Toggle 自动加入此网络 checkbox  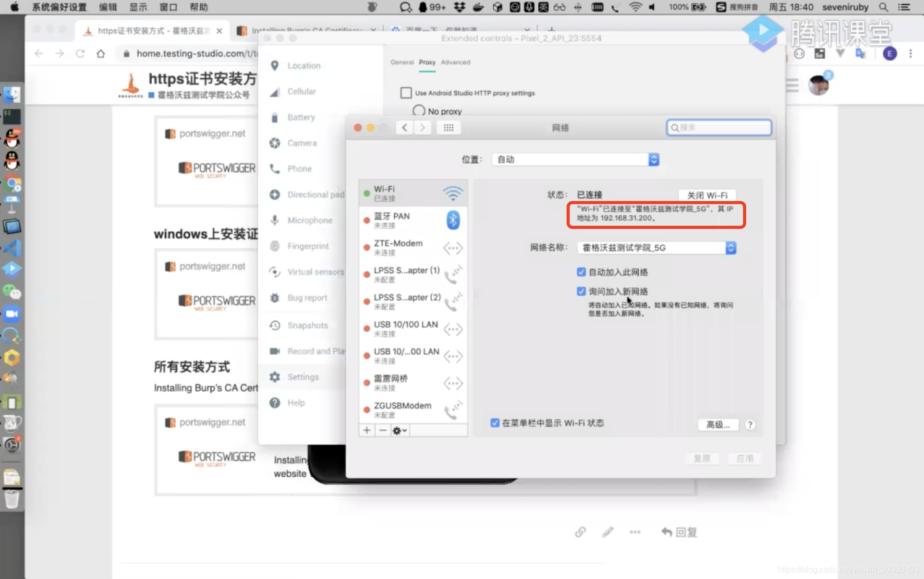point(581,272)
